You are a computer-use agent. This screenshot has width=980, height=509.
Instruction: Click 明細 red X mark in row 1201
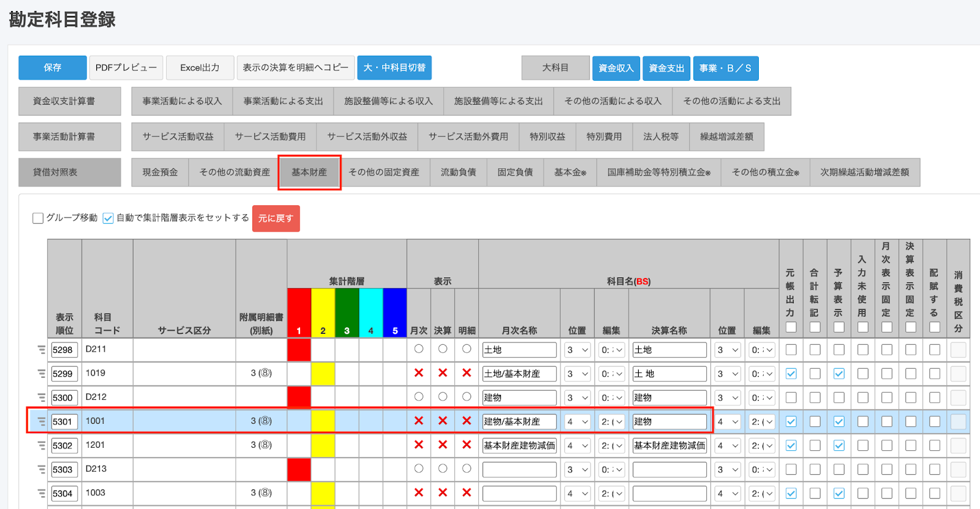pos(467,445)
